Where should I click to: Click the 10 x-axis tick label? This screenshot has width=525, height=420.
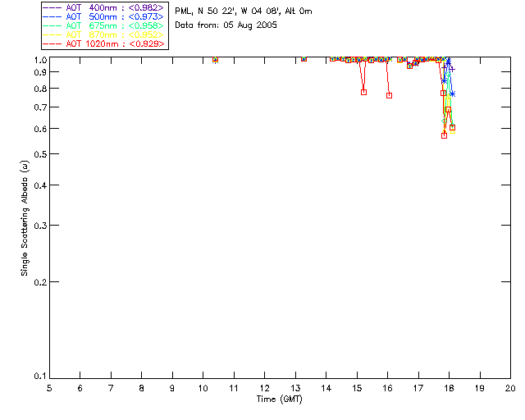coord(203,388)
